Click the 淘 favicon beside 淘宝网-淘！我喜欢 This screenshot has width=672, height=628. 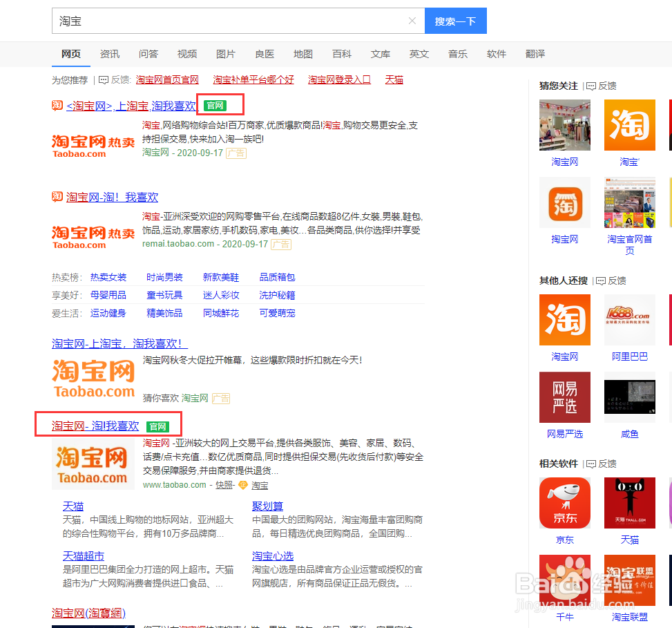(57, 196)
